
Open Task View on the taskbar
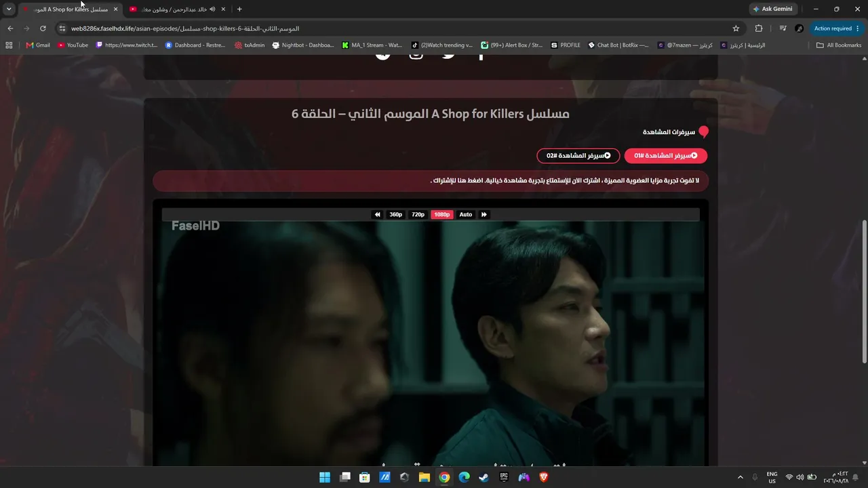[x=344, y=477]
